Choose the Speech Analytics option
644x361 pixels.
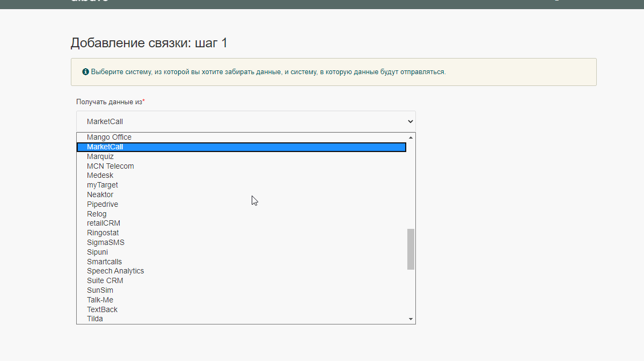coord(115,271)
